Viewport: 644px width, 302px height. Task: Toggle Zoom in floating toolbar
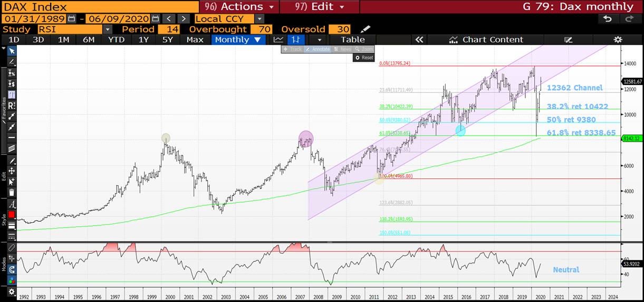(x=364, y=49)
